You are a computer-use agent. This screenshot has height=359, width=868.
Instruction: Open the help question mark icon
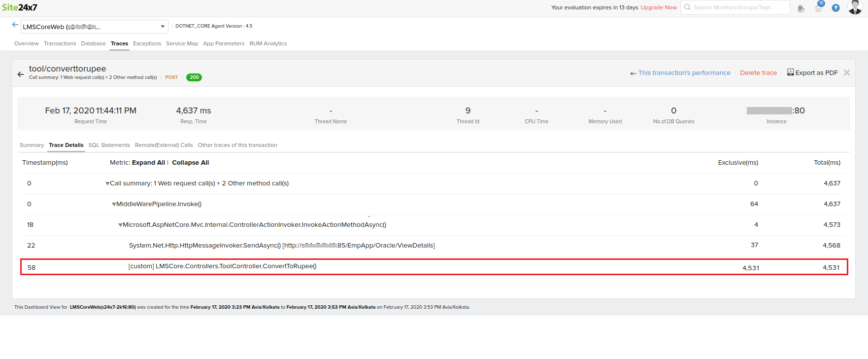tap(835, 8)
